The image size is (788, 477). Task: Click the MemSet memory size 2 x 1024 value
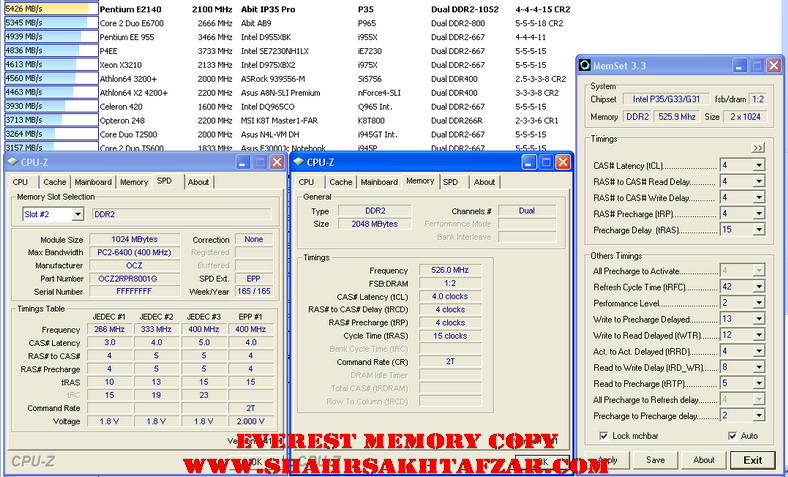(745, 117)
